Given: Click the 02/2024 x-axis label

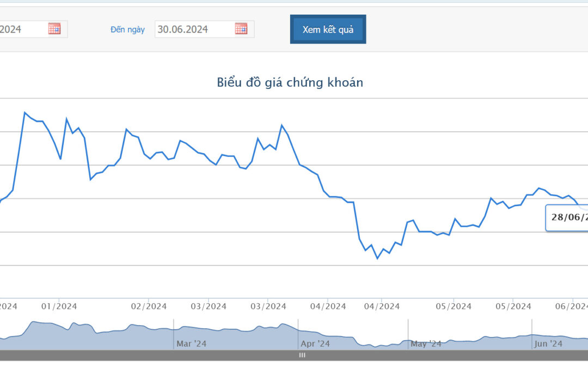Looking at the screenshot, I should 149,306.
